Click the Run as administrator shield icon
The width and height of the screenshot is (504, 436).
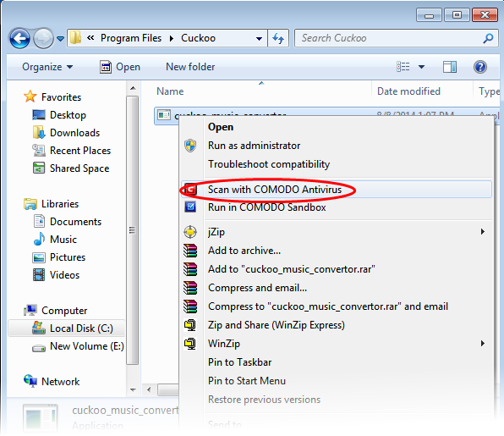[190, 146]
